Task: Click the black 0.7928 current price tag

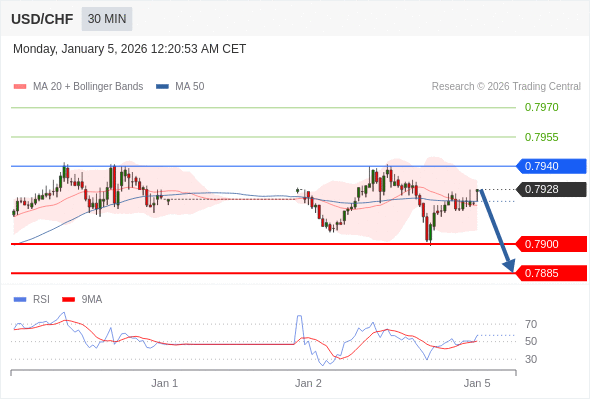Action: click(x=551, y=189)
